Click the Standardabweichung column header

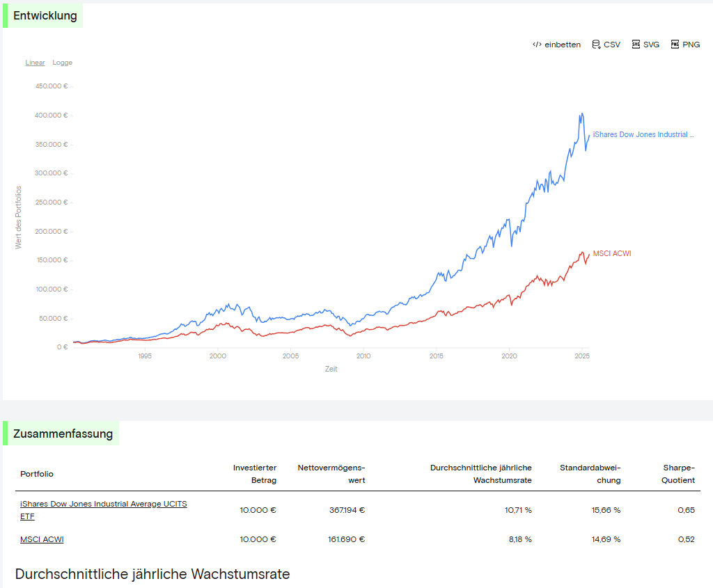(x=590, y=474)
